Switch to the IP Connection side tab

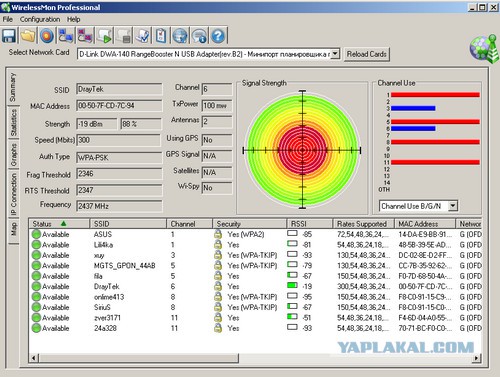tap(13, 194)
